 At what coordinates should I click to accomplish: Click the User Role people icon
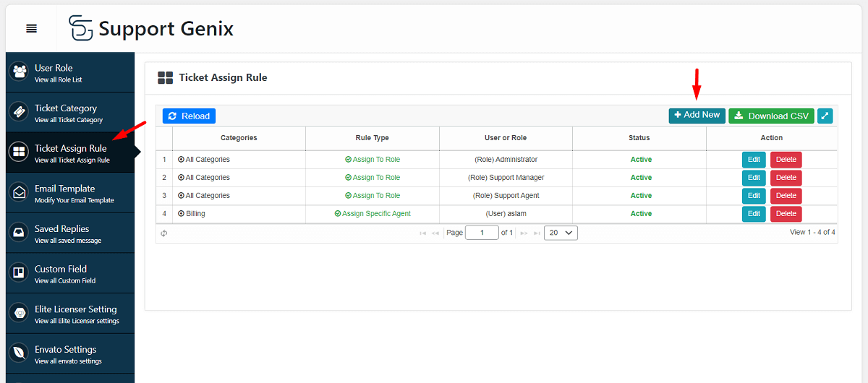pyautogui.click(x=19, y=72)
